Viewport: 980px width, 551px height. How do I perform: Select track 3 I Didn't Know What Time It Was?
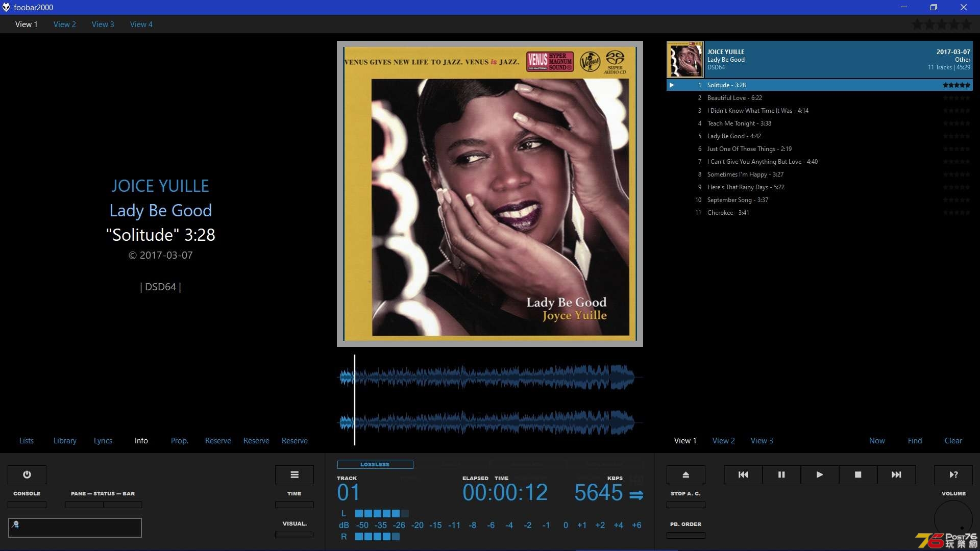(819, 111)
